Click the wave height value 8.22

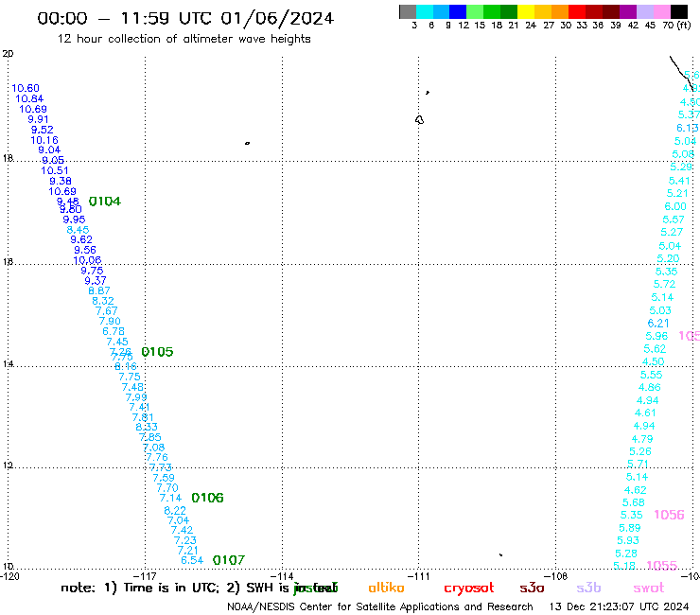pos(175,511)
